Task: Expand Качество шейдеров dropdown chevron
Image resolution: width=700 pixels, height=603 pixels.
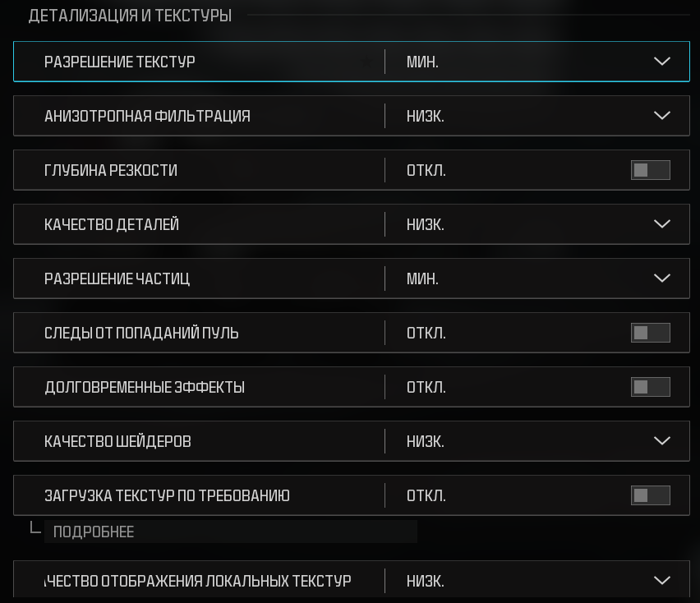Action: [x=662, y=441]
